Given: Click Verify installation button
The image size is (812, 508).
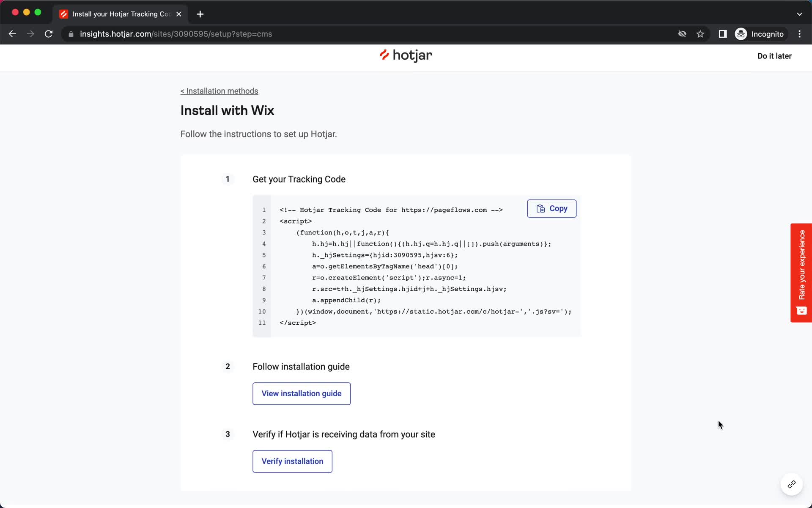Looking at the screenshot, I should 292,462.
